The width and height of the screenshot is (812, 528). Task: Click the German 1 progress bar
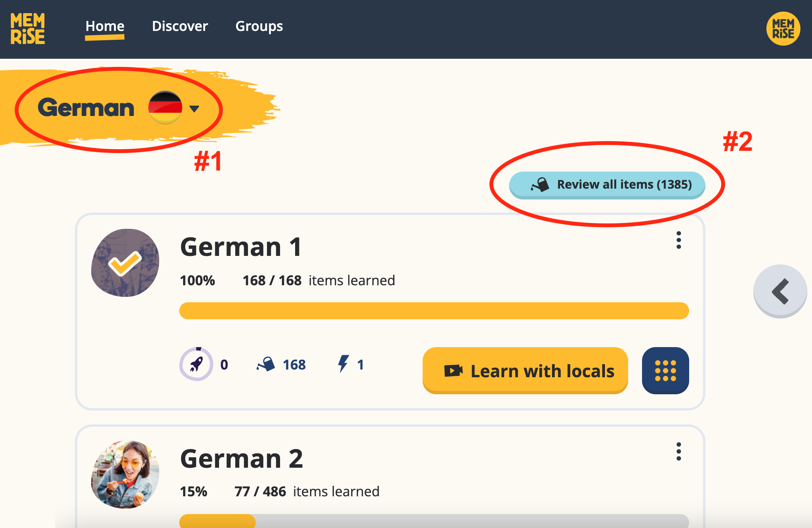click(x=434, y=311)
